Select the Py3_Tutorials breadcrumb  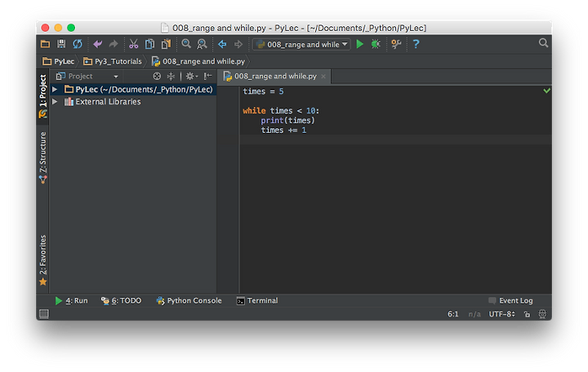113,61
